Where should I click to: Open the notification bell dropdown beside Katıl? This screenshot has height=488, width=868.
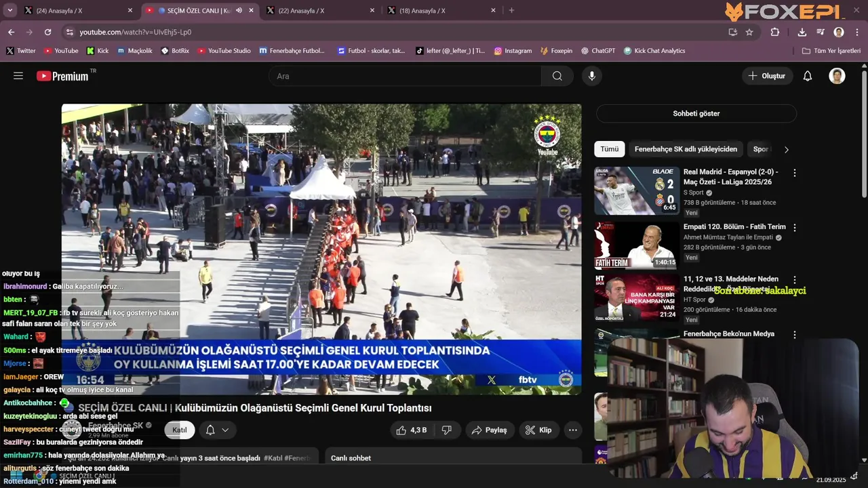point(217,430)
